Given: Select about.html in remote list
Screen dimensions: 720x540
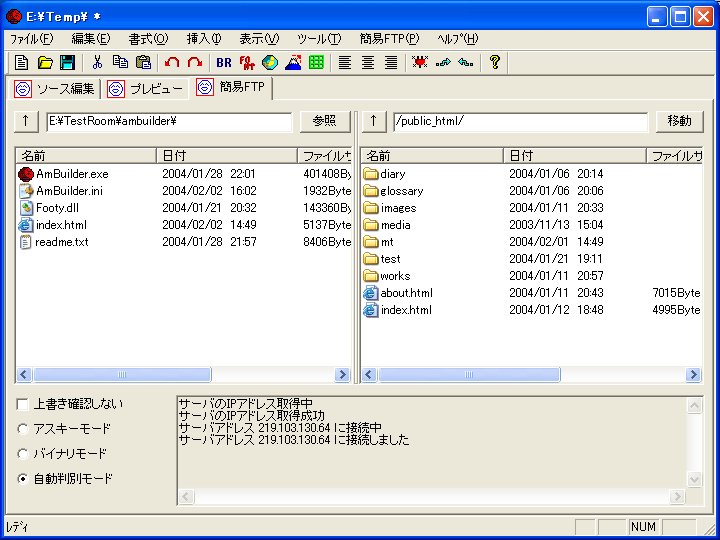Looking at the screenshot, I should coord(398,293).
